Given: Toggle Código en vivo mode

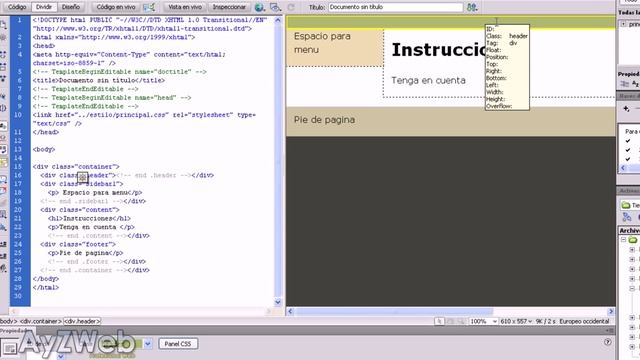Looking at the screenshot, I should click(116, 7).
